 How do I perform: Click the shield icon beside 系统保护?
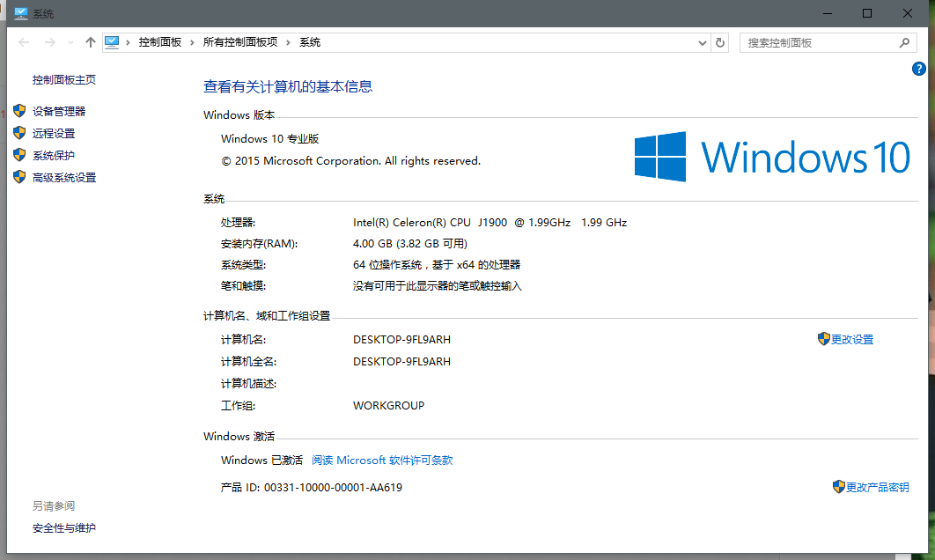tap(19, 155)
